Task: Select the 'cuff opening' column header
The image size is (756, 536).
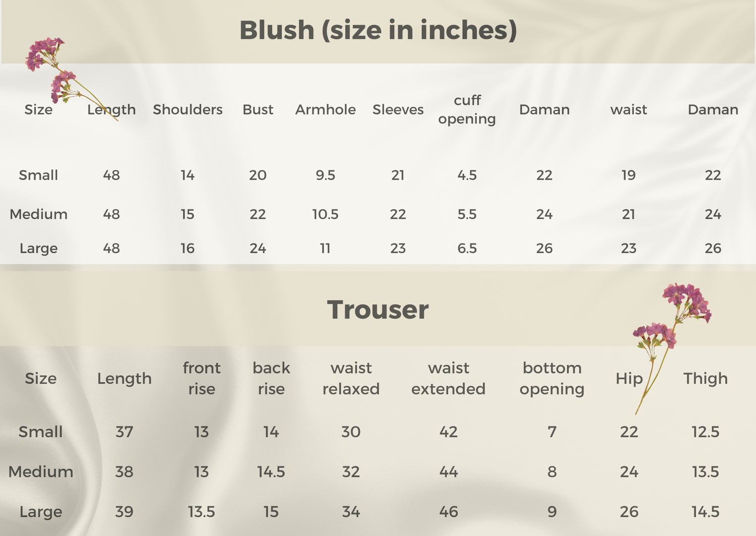Action: pyautogui.click(x=467, y=109)
